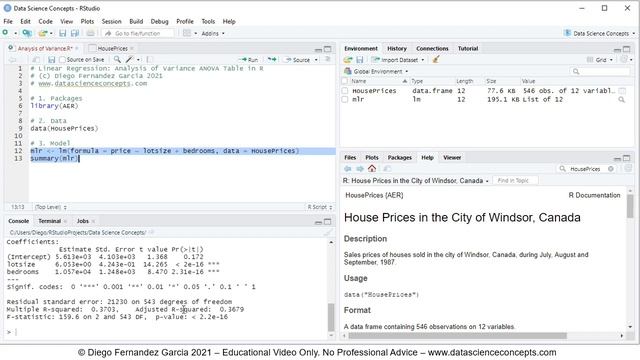The height and width of the screenshot is (360, 640).
Task: Maximize the source editor pane
Action: [328, 49]
